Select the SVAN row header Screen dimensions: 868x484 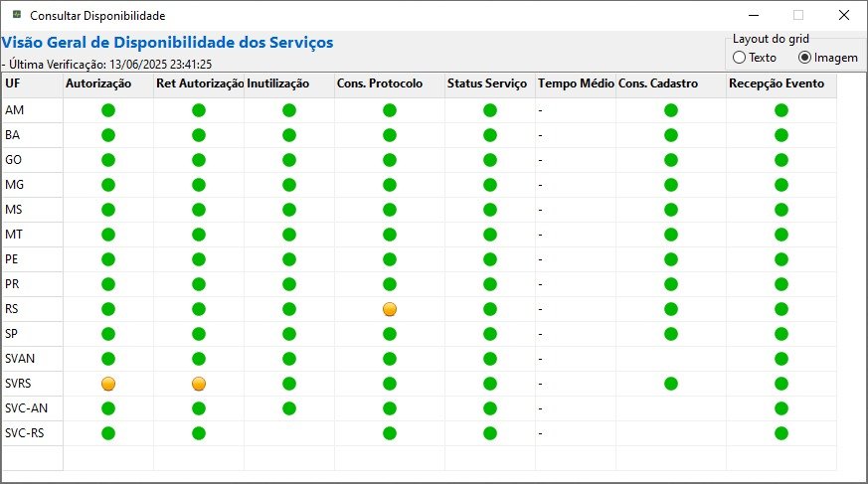33,359
